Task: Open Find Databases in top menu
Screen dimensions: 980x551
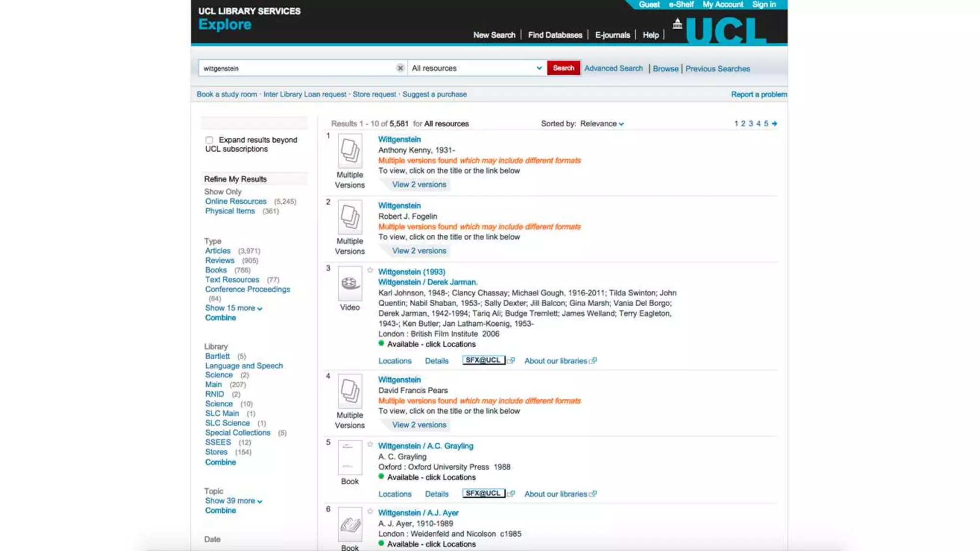Action: (x=555, y=35)
